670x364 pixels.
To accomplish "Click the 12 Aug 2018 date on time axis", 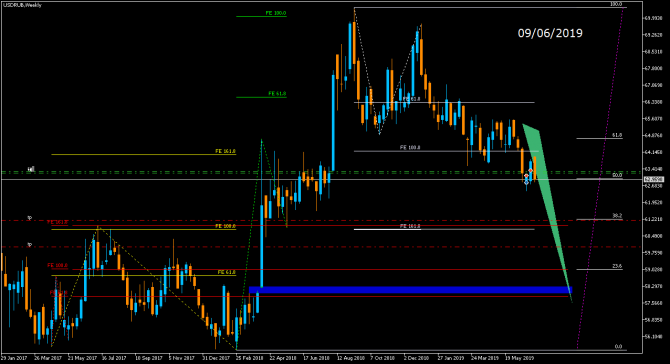I will tap(350, 358).
